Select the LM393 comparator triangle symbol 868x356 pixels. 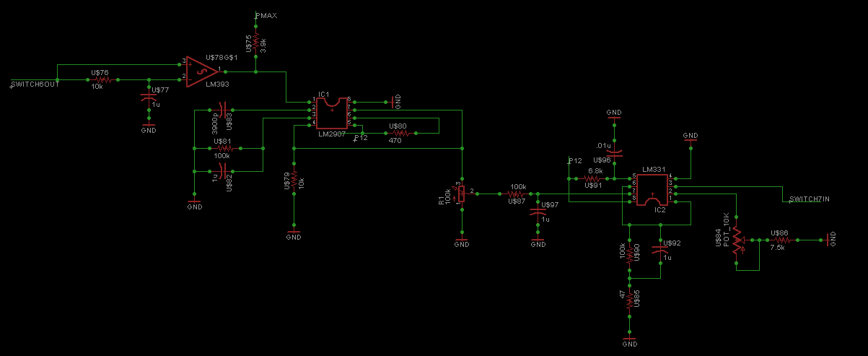click(x=201, y=71)
